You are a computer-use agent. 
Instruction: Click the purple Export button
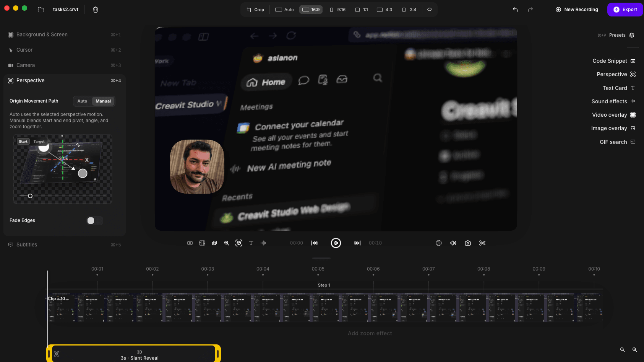tap(625, 10)
